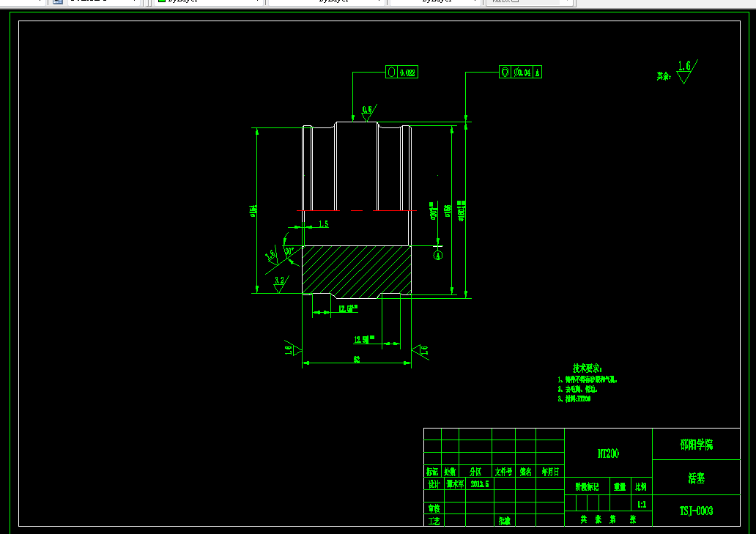
Task: Select technical requirement line 3
Action: [x=574, y=399]
